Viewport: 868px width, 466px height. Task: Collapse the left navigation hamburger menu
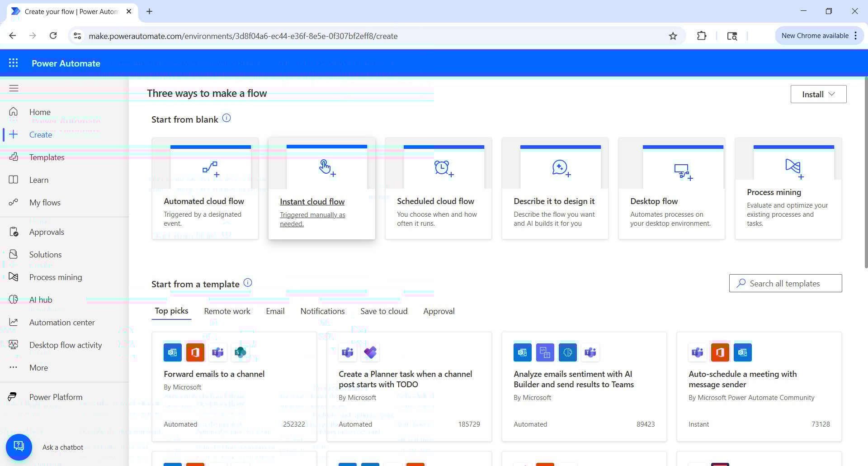(x=14, y=88)
